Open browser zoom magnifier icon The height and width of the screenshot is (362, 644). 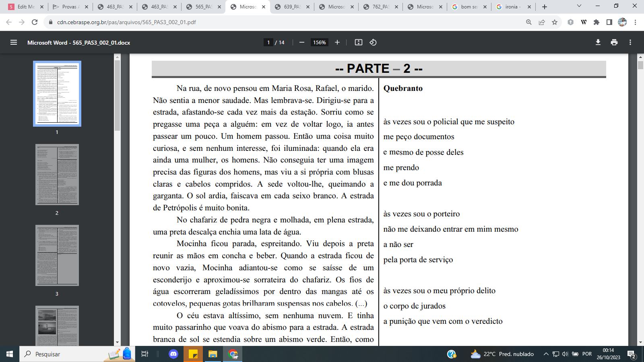coord(529,22)
